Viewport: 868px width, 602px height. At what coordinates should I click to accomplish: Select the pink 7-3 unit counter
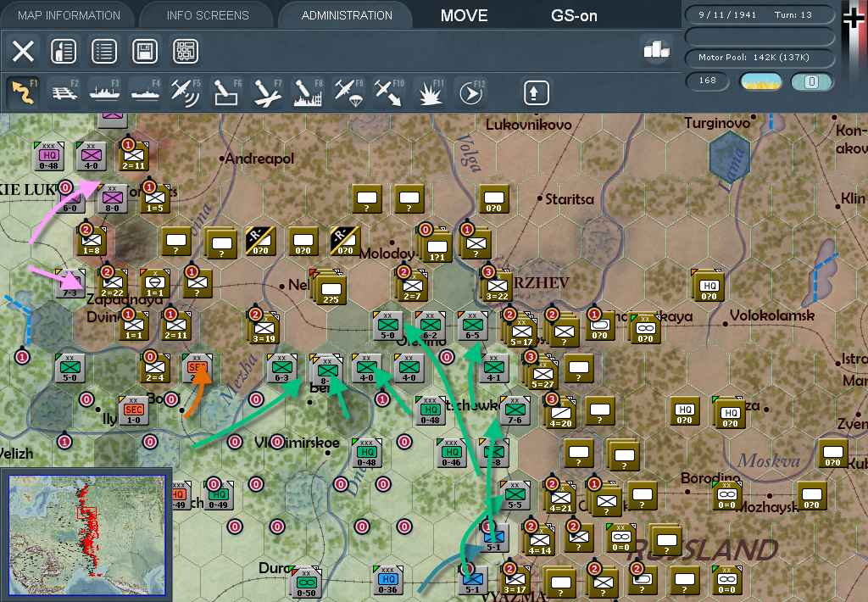(70, 283)
